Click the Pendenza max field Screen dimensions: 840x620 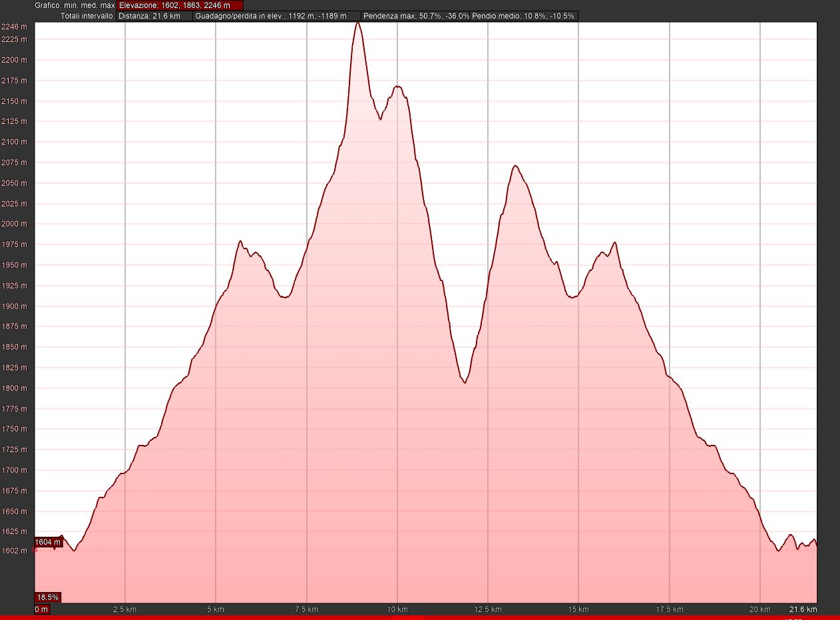pos(415,15)
